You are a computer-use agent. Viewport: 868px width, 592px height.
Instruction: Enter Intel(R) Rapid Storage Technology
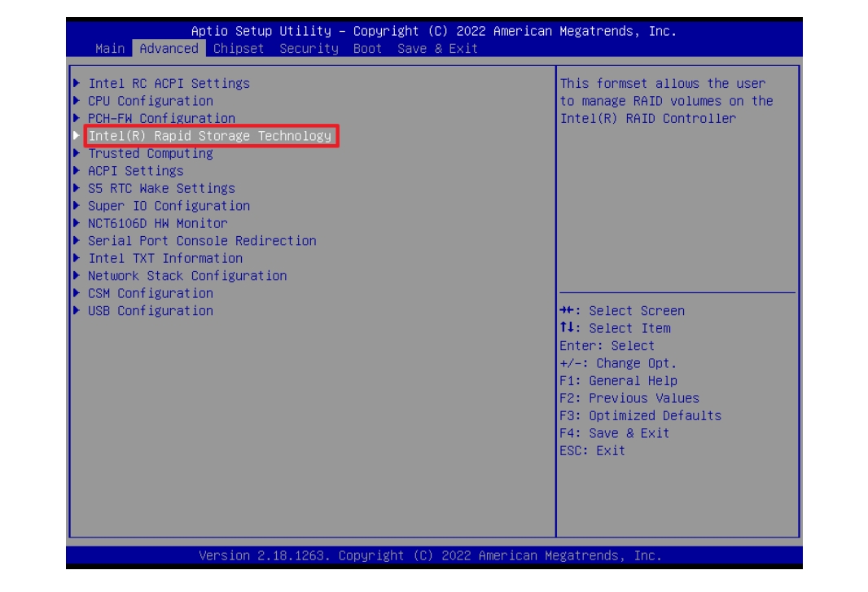pyautogui.click(x=210, y=136)
